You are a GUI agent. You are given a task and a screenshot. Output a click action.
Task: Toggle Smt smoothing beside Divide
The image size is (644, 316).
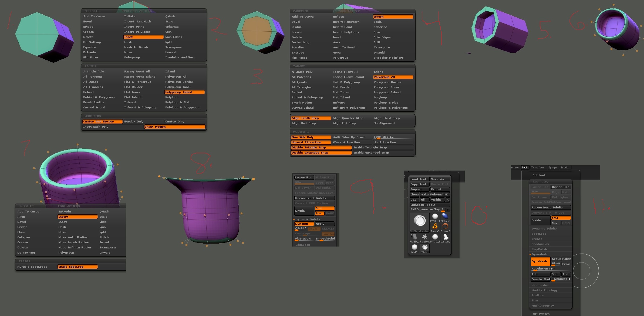click(561, 218)
